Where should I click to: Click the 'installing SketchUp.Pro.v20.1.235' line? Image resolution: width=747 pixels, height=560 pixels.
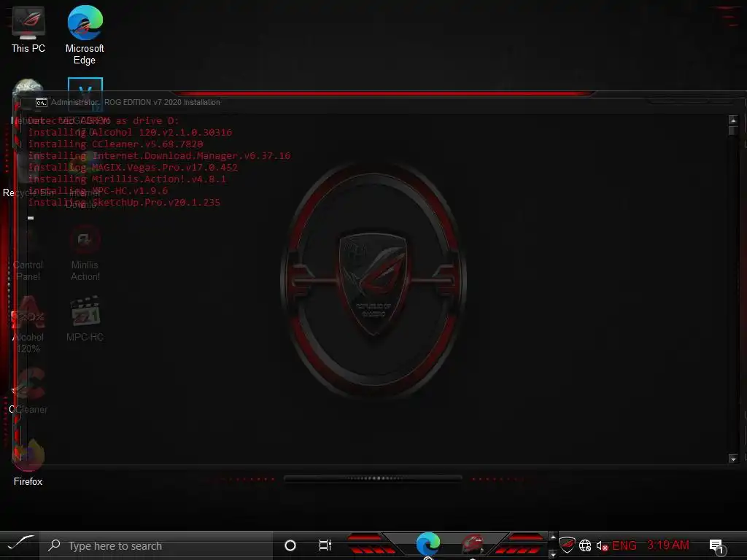point(124,203)
